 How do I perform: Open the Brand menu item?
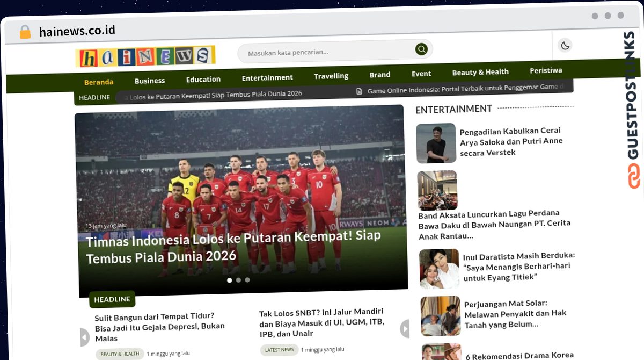pyautogui.click(x=380, y=75)
